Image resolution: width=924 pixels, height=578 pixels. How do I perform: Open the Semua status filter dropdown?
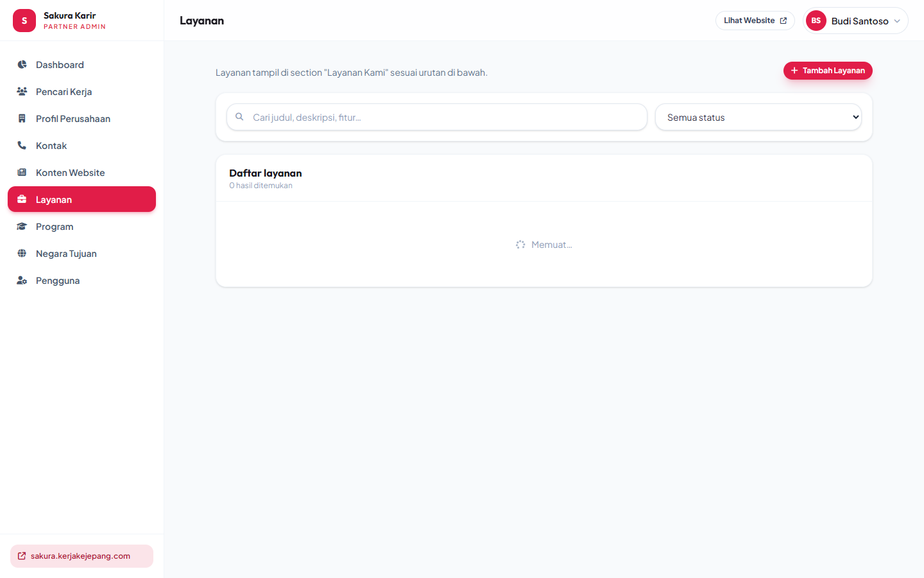click(758, 118)
